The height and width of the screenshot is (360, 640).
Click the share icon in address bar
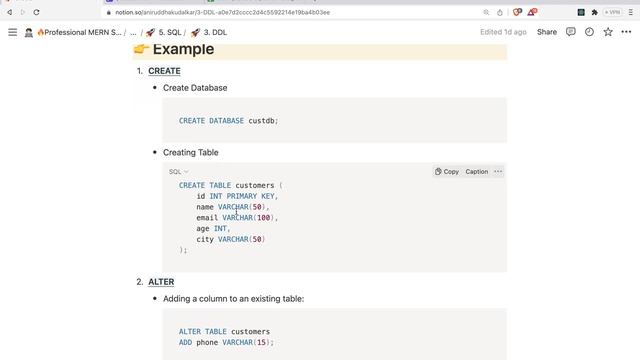pos(500,12)
